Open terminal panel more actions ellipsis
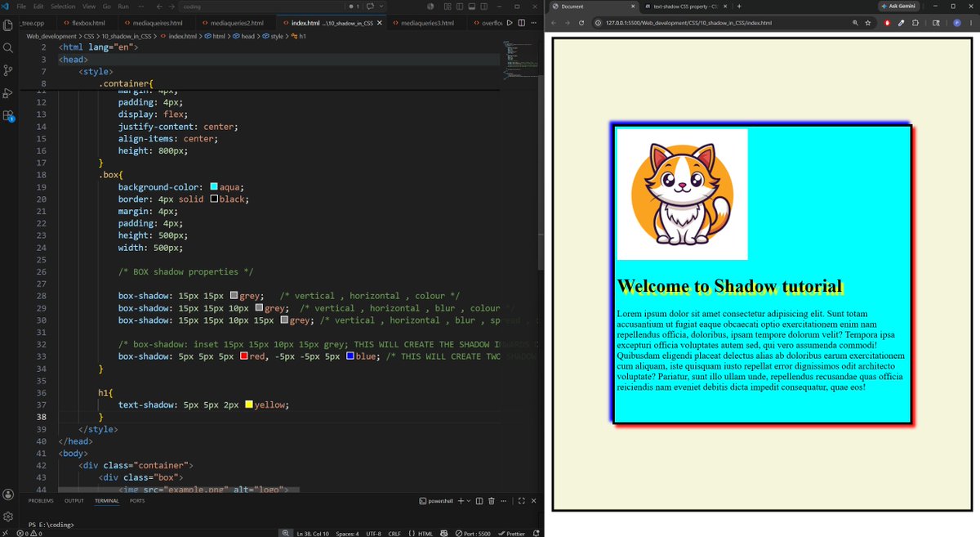Screen dimensions: 980x537 pyautogui.click(x=502, y=500)
